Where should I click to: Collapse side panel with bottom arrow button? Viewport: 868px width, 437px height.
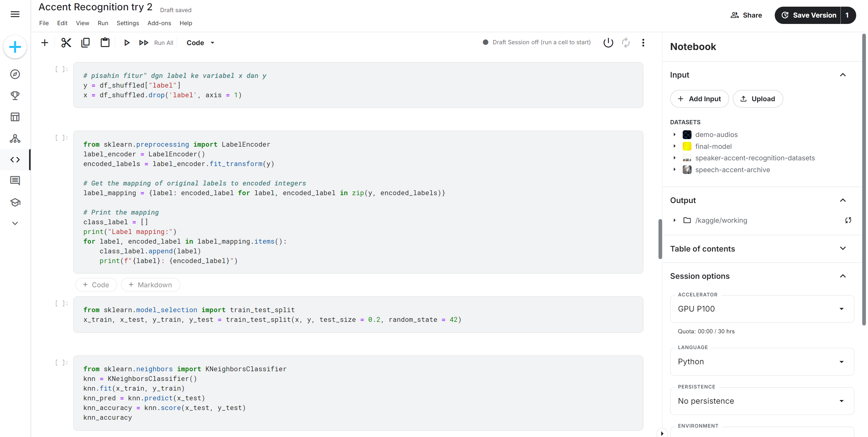click(x=662, y=433)
